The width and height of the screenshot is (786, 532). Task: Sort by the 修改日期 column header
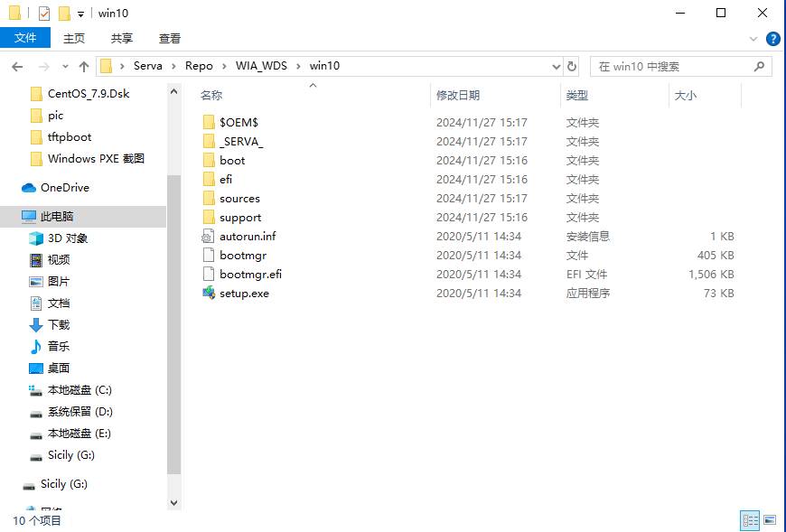pos(458,95)
